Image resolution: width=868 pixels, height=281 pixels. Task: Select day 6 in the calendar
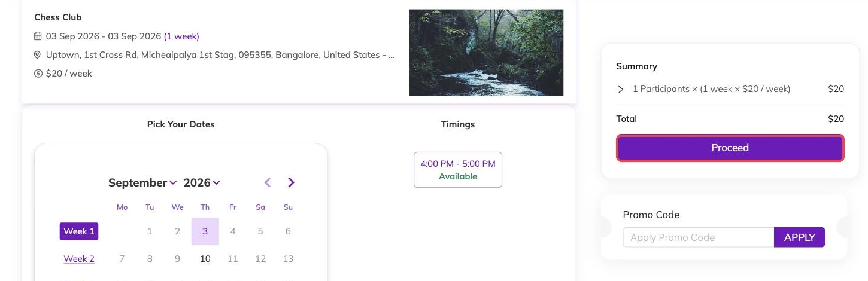[x=288, y=231]
